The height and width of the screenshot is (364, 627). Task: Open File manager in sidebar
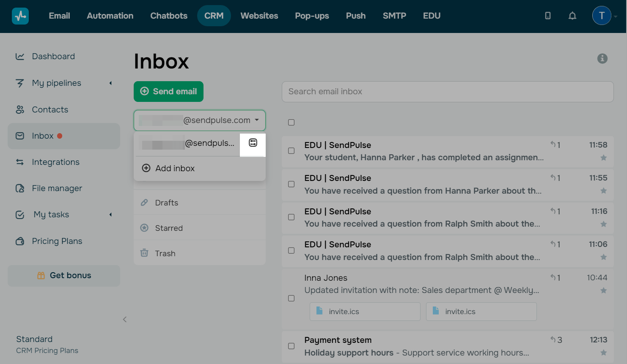point(64,189)
